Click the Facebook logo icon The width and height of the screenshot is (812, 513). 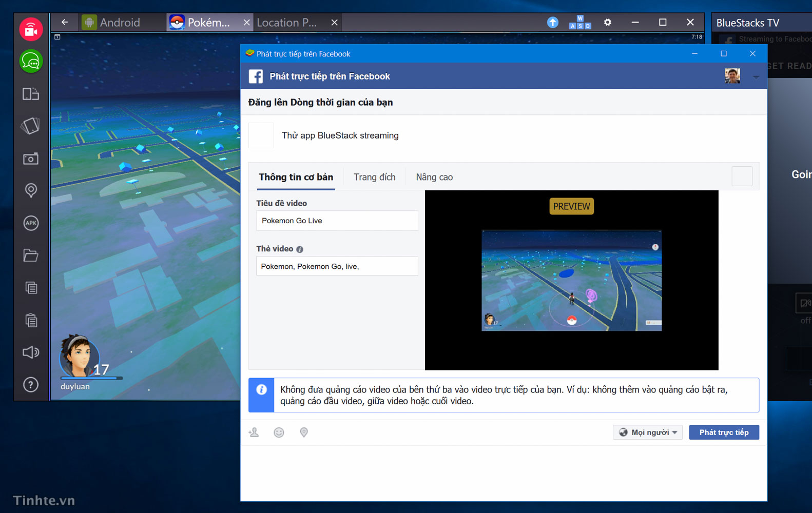[256, 76]
